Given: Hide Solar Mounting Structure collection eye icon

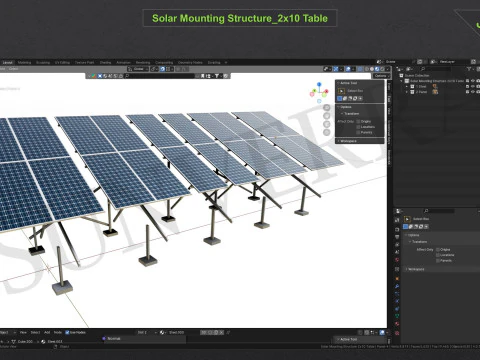Looking at the screenshot, I should 473,81.
